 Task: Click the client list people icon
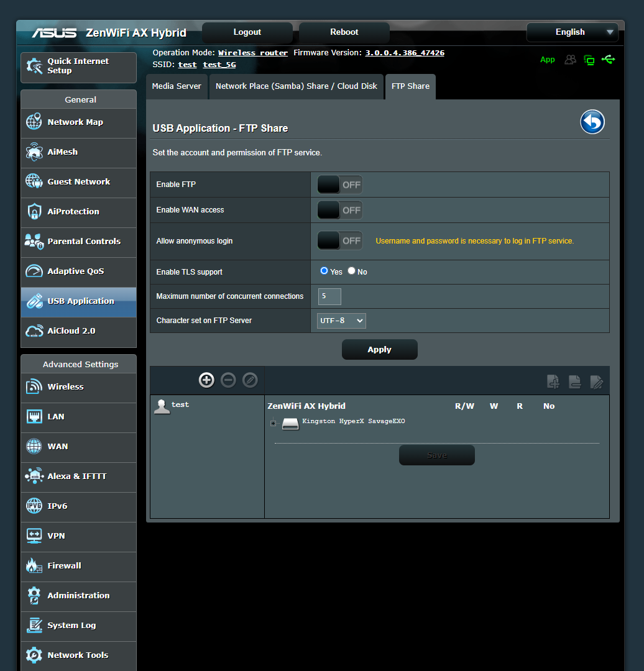click(570, 60)
